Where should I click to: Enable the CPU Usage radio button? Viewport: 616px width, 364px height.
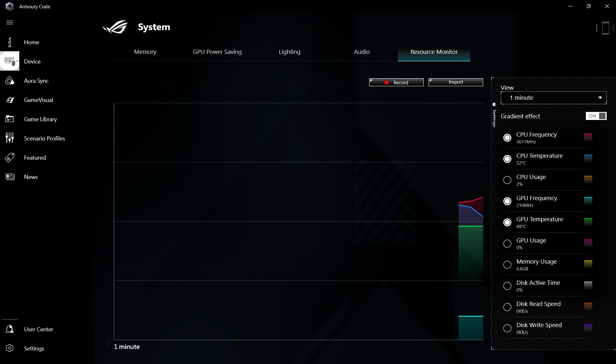[507, 180]
